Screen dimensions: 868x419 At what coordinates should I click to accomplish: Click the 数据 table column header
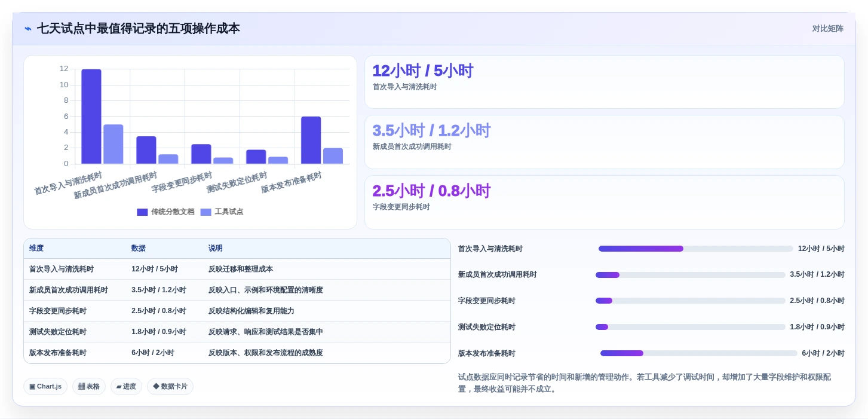(139, 249)
